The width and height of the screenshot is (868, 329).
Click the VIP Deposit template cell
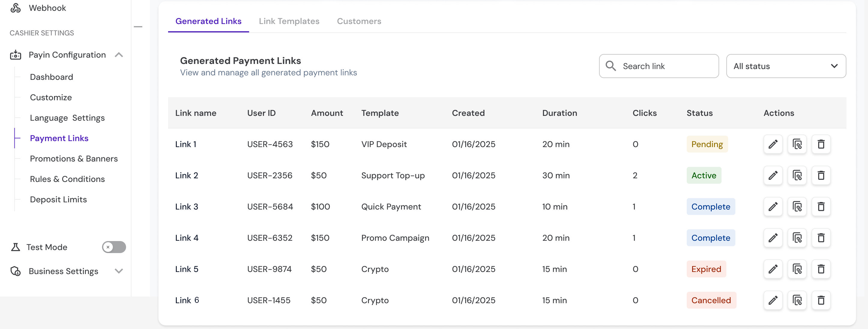(x=384, y=144)
